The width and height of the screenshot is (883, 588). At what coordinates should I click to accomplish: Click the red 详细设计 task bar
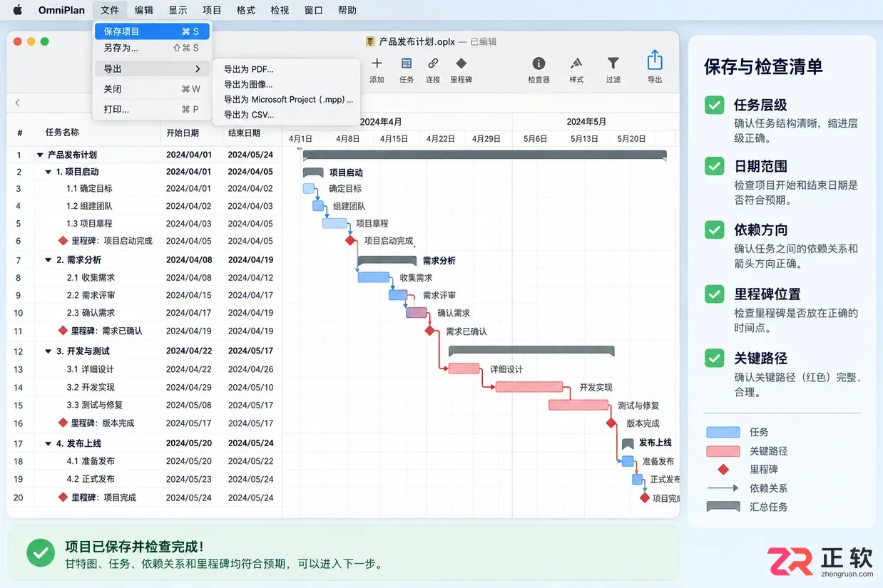pyautogui.click(x=464, y=368)
